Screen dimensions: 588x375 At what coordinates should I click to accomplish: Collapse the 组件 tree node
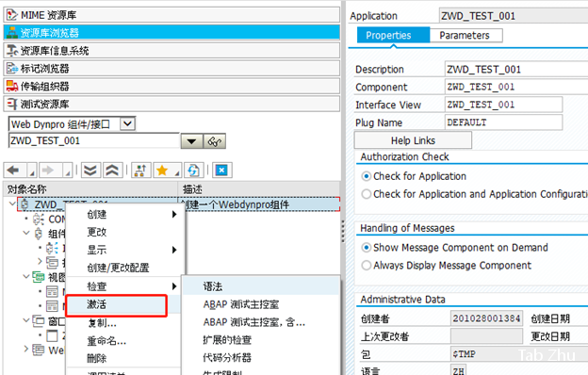tap(25, 233)
